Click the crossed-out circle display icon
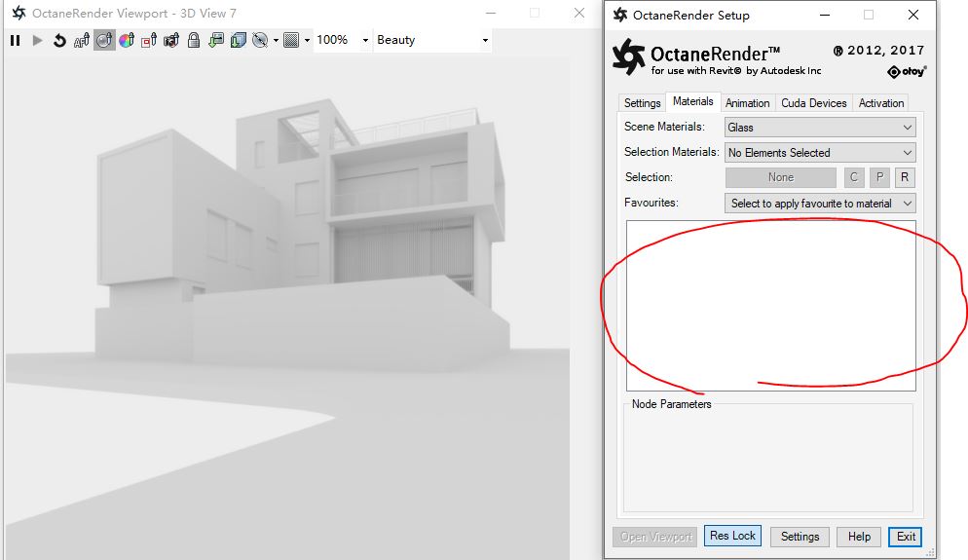Image resolution: width=968 pixels, height=560 pixels. pyautogui.click(x=261, y=41)
